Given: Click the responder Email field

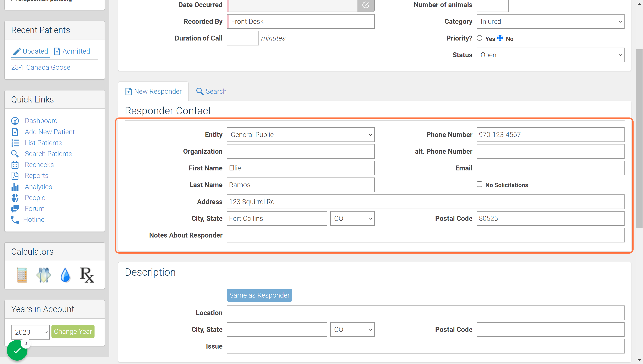Looking at the screenshot, I should (550, 168).
